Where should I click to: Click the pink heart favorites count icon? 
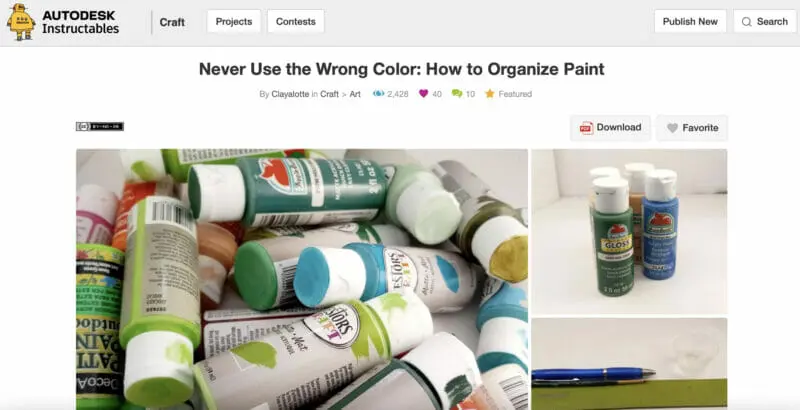(423, 93)
